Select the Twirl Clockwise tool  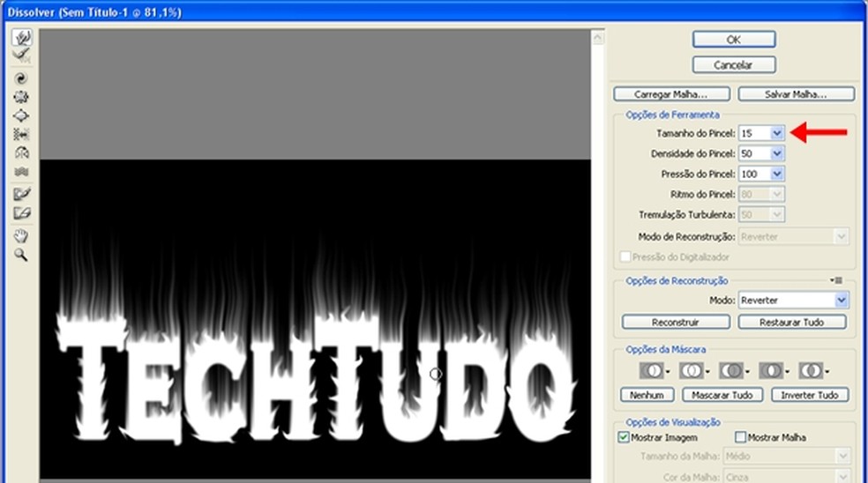pyautogui.click(x=21, y=78)
